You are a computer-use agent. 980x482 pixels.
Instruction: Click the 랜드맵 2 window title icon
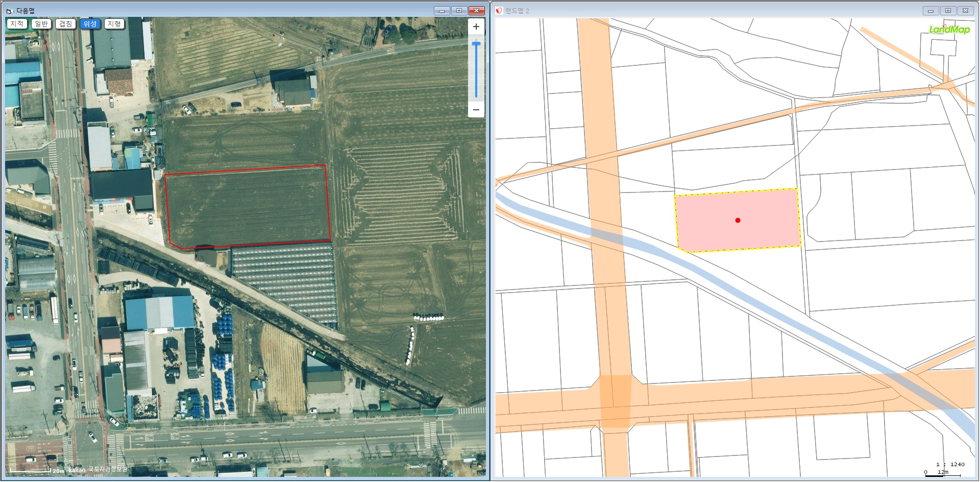point(499,11)
